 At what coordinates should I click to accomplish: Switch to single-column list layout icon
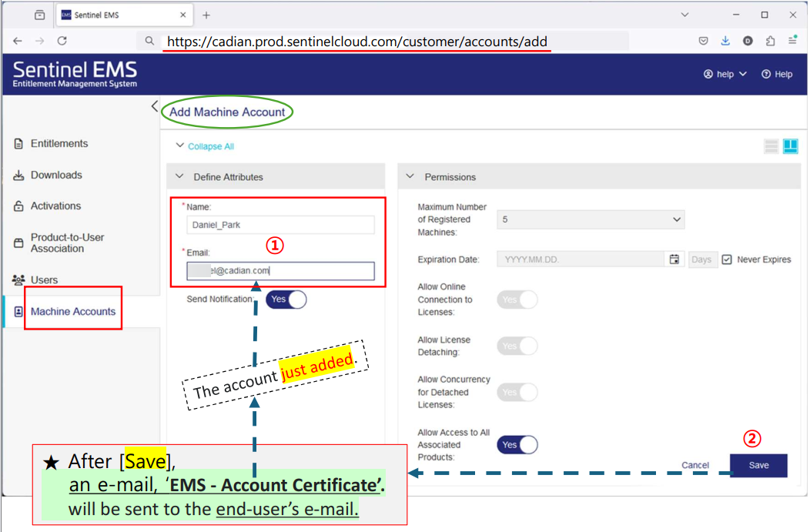tap(771, 147)
